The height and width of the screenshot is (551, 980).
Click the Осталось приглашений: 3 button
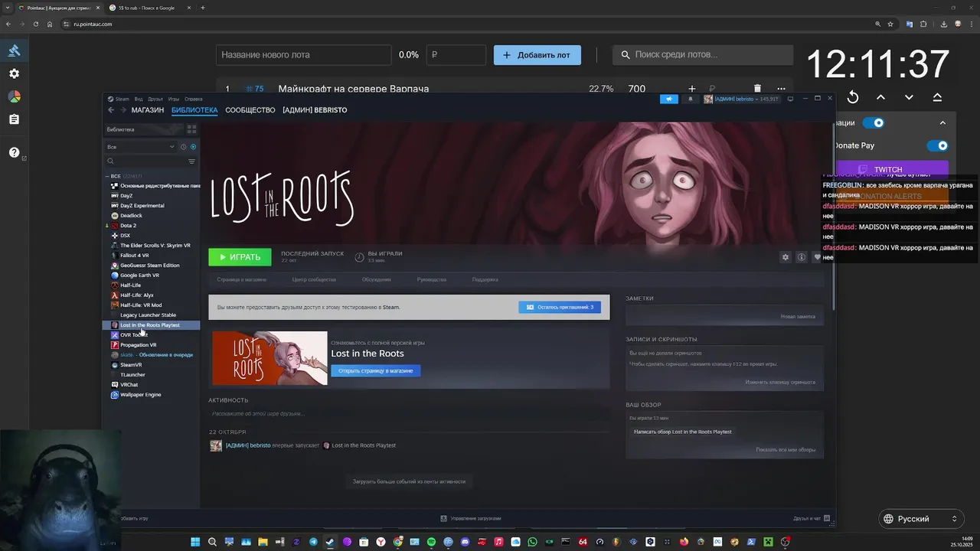click(560, 307)
